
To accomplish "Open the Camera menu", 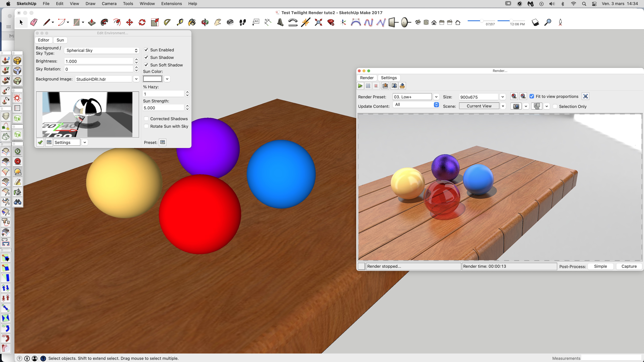I will coord(109,3).
